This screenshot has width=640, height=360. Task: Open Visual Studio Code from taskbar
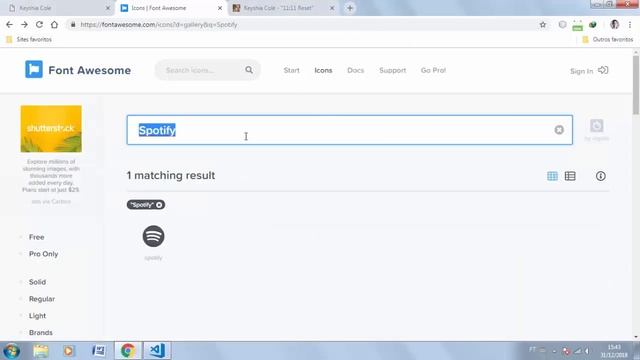[x=157, y=351]
